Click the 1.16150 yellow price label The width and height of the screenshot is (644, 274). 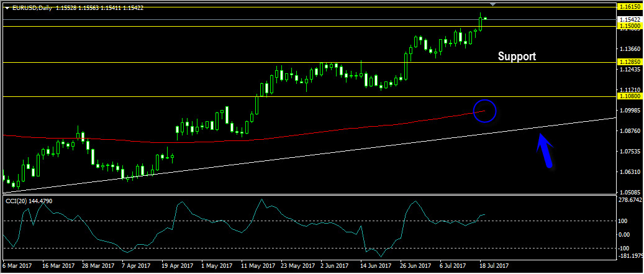630,7
